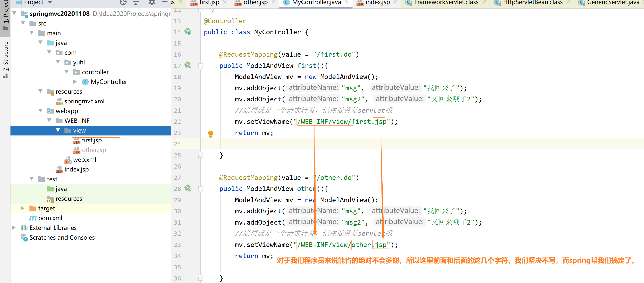Open GenericServlet.java tab
This screenshot has height=283, width=644.
coord(613,3)
